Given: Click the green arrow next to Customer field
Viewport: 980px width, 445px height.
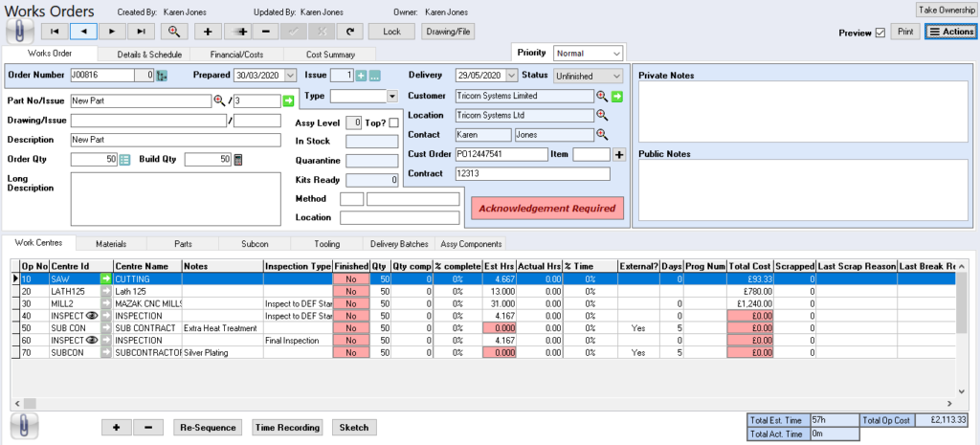Looking at the screenshot, I should [x=617, y=96].
